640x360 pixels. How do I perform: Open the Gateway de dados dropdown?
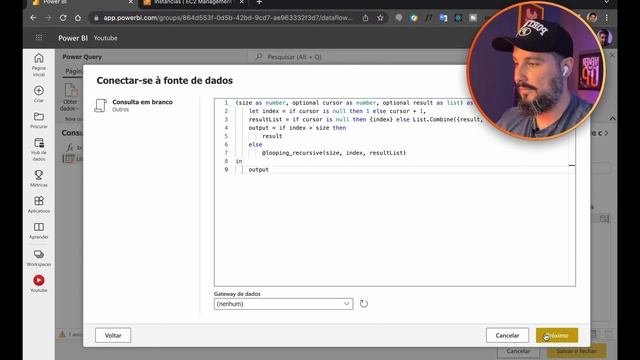coord(283,304)
